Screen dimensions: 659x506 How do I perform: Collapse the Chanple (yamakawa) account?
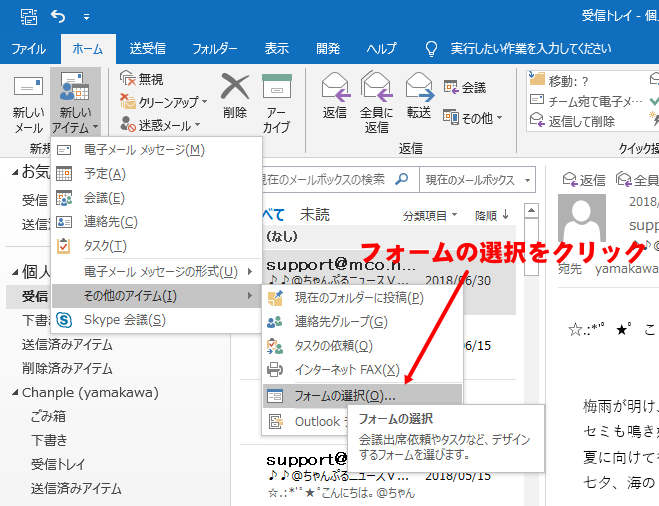15,393
